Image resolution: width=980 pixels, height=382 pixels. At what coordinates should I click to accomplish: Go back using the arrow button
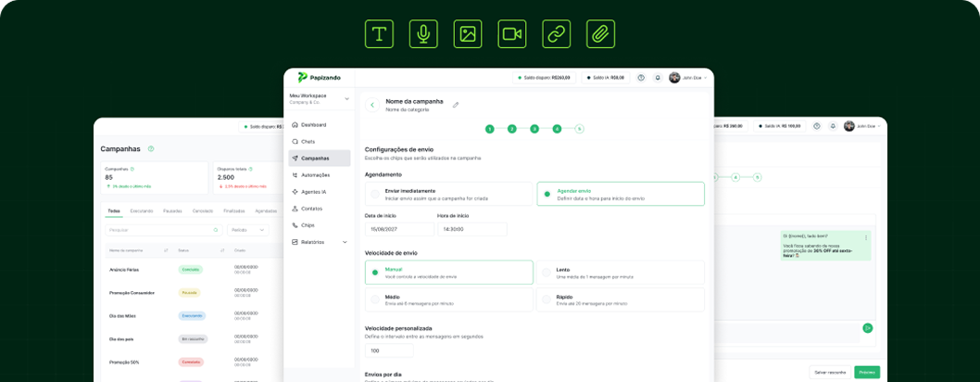click(372, 105)
